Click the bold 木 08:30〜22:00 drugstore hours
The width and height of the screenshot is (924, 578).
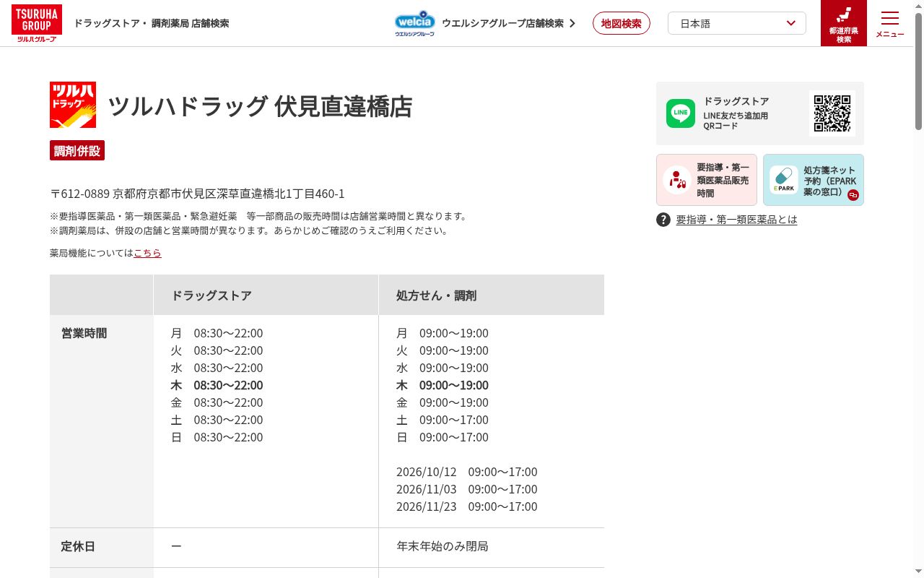pyautogui.click(x=217, y=385)
